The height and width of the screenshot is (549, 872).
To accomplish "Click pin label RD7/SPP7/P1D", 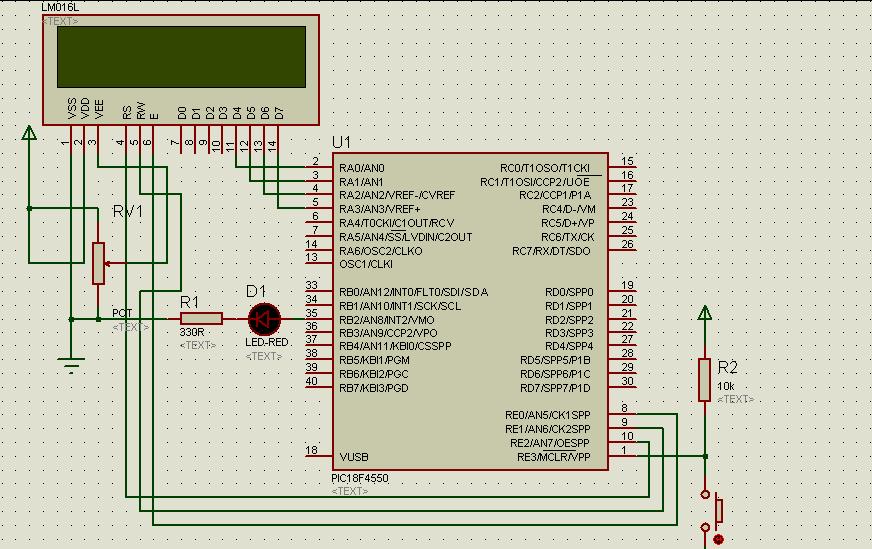I will [x=555, y=388].
